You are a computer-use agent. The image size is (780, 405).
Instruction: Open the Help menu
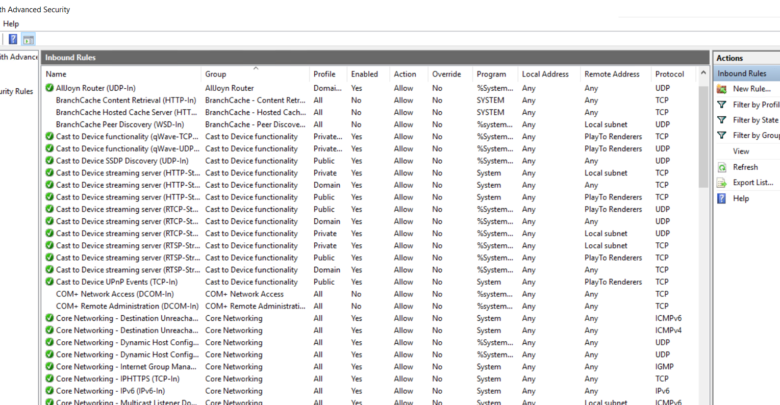(x=10, y=23)
